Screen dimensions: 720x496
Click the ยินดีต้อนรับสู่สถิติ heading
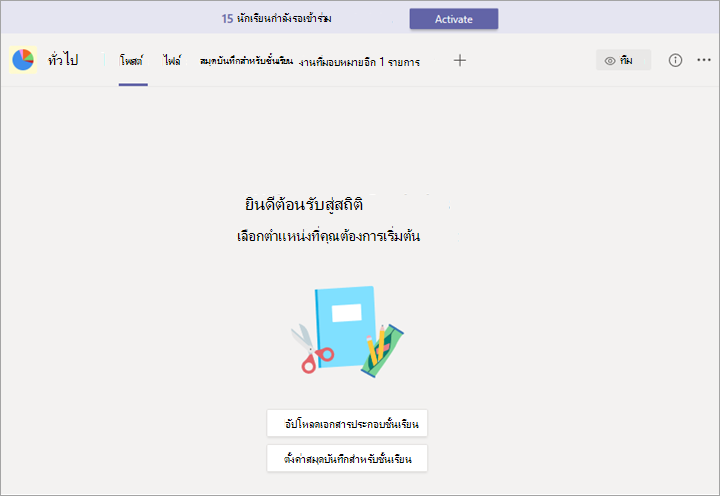click(x=304, y=204)
